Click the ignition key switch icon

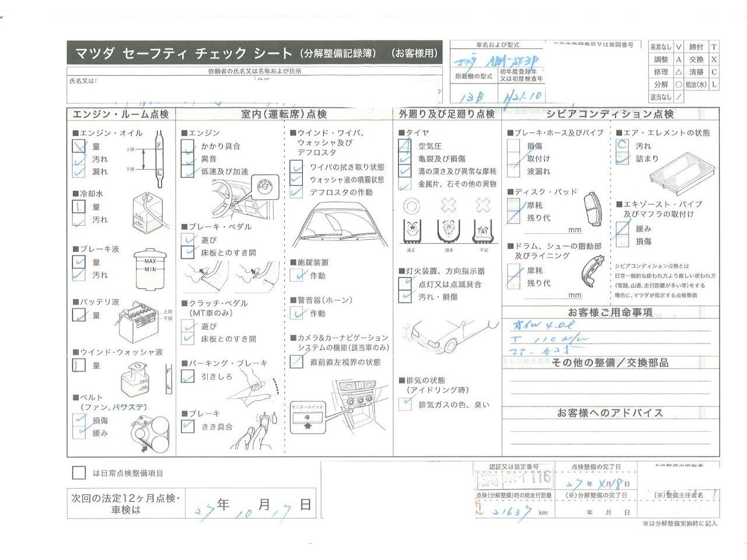pyautogui.click(x=266, y=187)
